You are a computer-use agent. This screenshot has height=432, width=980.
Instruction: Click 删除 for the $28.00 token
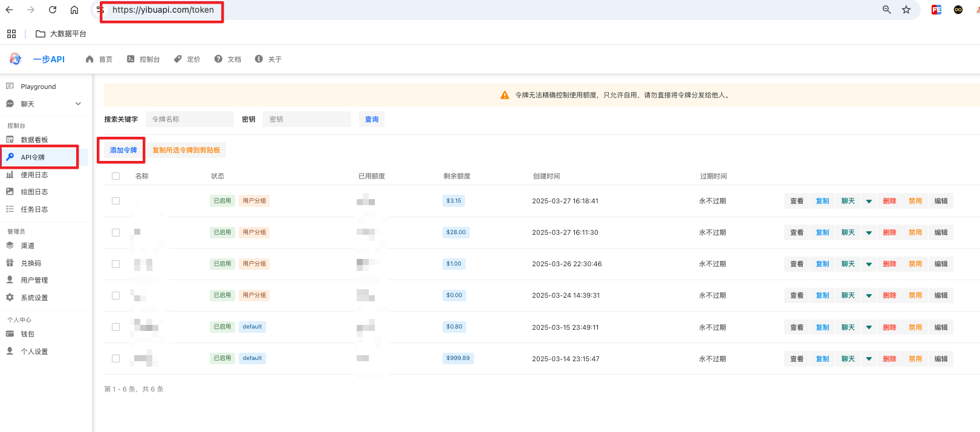(x=889, y=233)
